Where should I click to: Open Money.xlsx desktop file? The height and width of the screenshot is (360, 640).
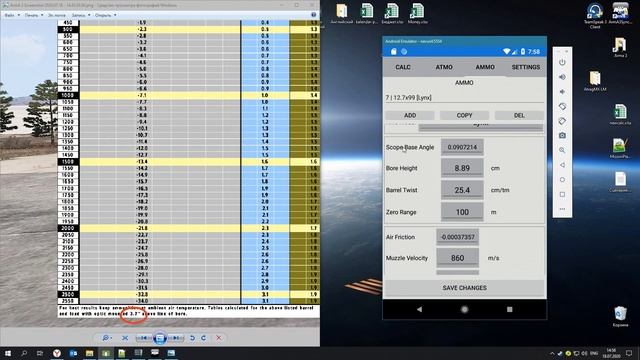click(x=417, y=13)
